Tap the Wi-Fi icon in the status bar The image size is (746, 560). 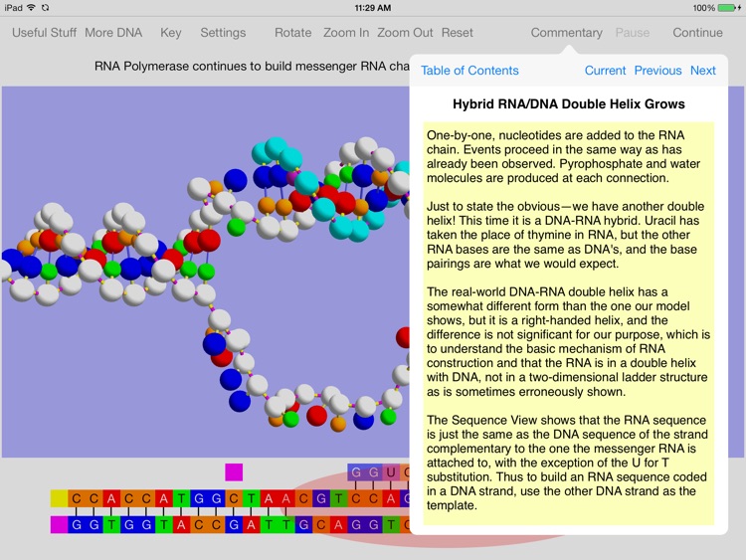coord(31,8)
